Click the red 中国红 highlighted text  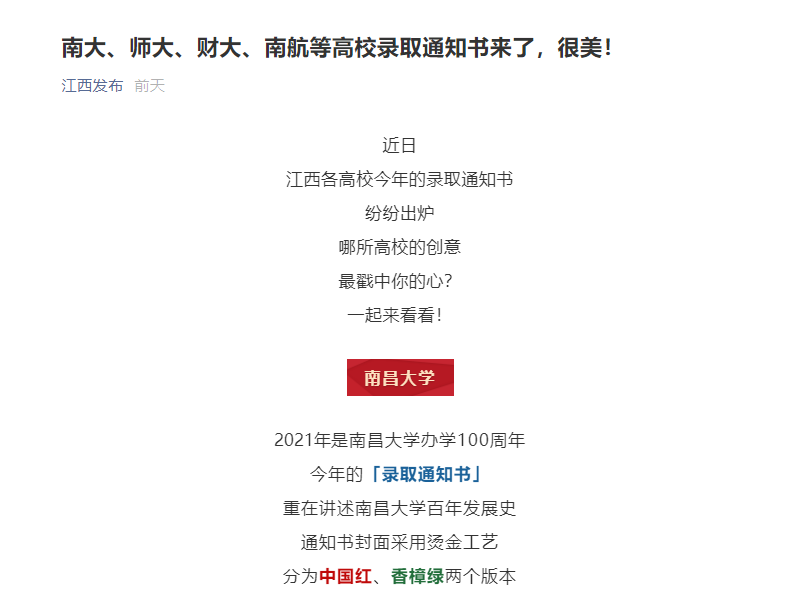(345, 577)
